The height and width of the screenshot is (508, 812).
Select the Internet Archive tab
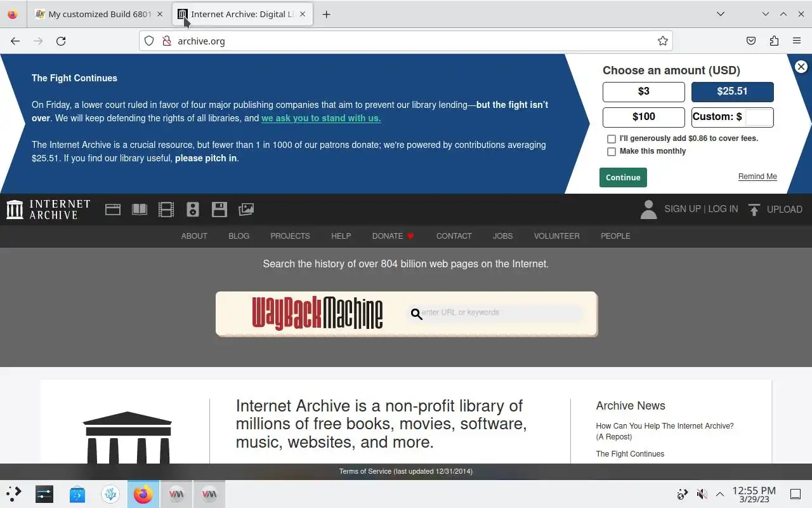coord(242,14)
